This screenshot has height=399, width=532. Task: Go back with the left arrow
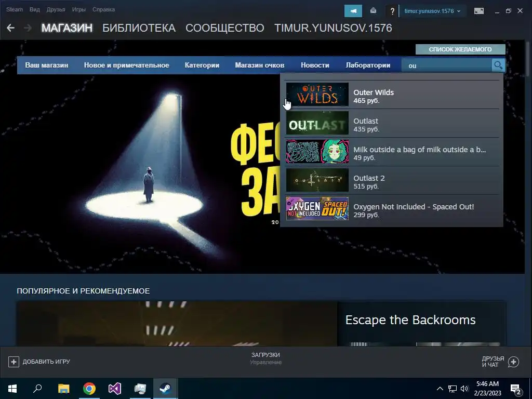[x=10, y=28]
